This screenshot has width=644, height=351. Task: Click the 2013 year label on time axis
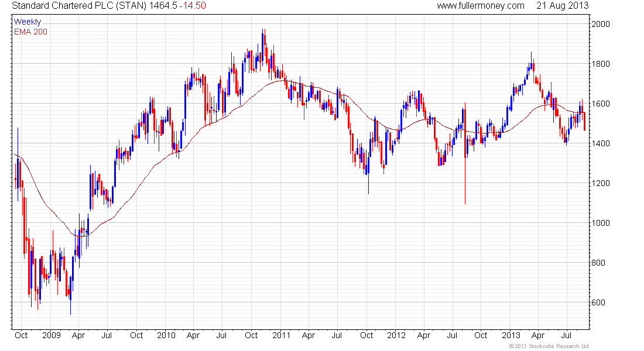point(511,335)
